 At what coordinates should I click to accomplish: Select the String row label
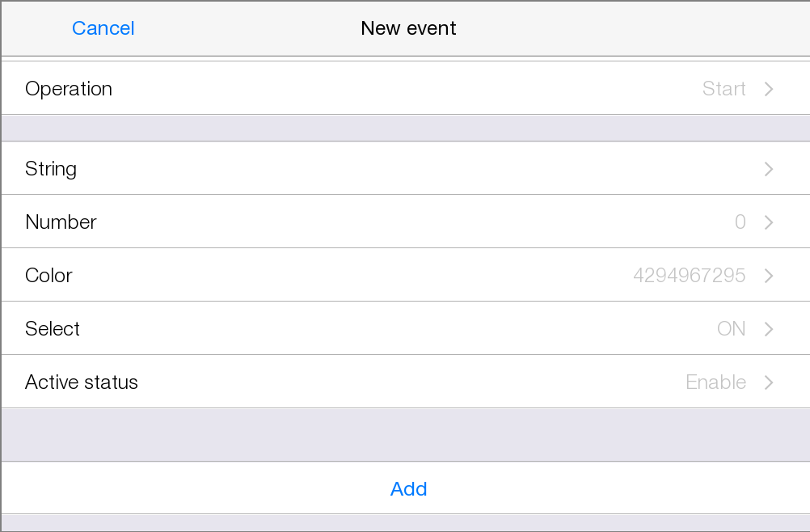[51, 169]
